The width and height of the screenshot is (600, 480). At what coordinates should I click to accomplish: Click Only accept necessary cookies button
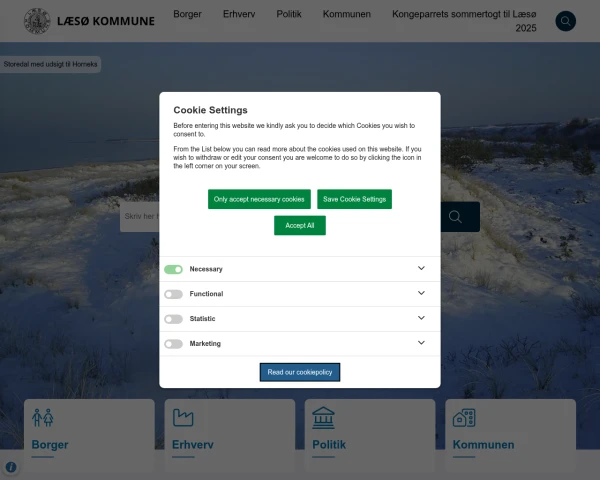click(x=259, y=199)
